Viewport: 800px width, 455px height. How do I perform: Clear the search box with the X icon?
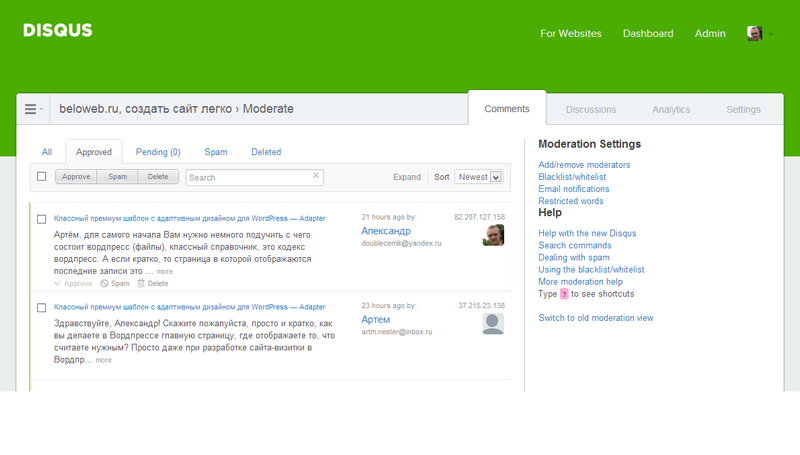pos(316,176)
